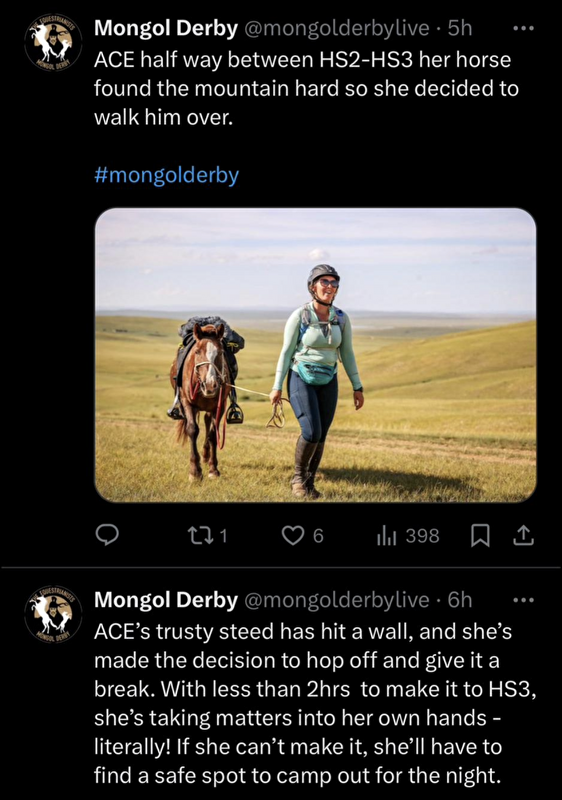Screen dimensions: 562x800
Task: Bookmark the first Mongol Derby tweet
Action: 479,536
